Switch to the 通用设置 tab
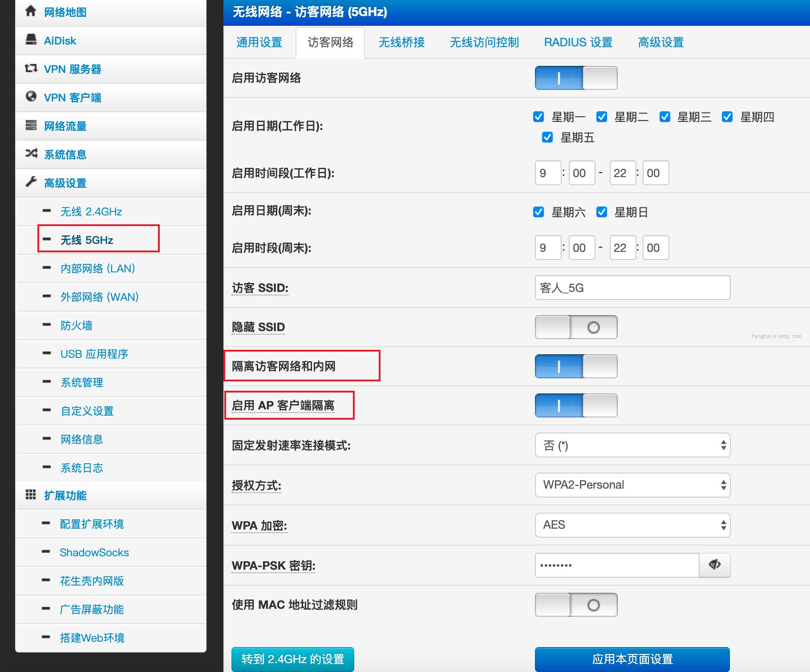Image resolution: width=810 pixels, height=672 pixels. [259, 42]
